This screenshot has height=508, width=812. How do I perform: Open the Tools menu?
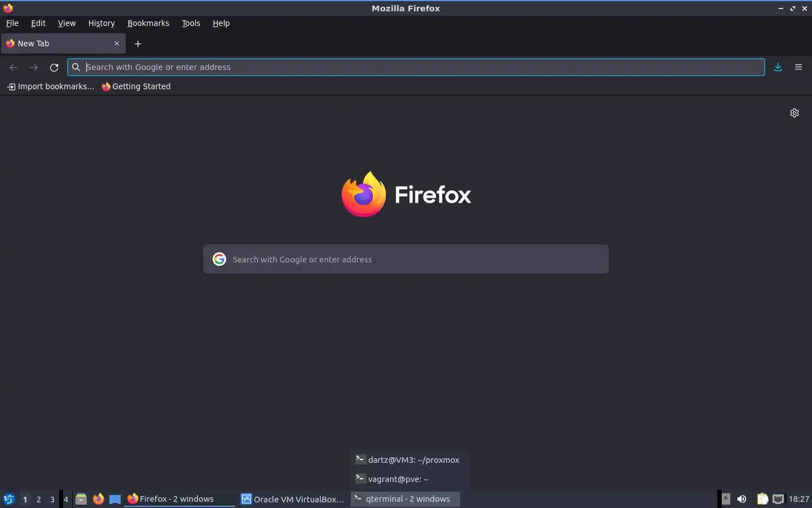click(191, 23)
